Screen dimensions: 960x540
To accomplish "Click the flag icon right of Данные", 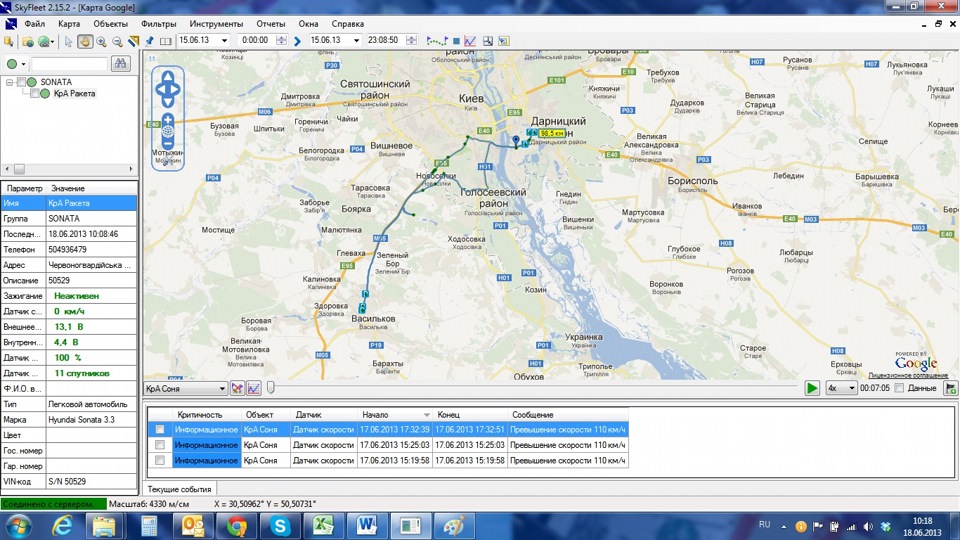I will 951,388.
